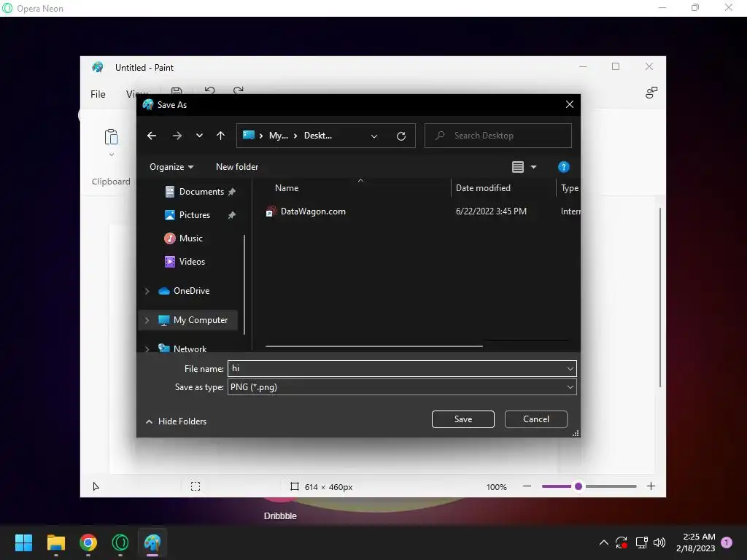747x560 pixels.
Task: Click Undo in Paint title bar
Action: (x=209, y=90)
